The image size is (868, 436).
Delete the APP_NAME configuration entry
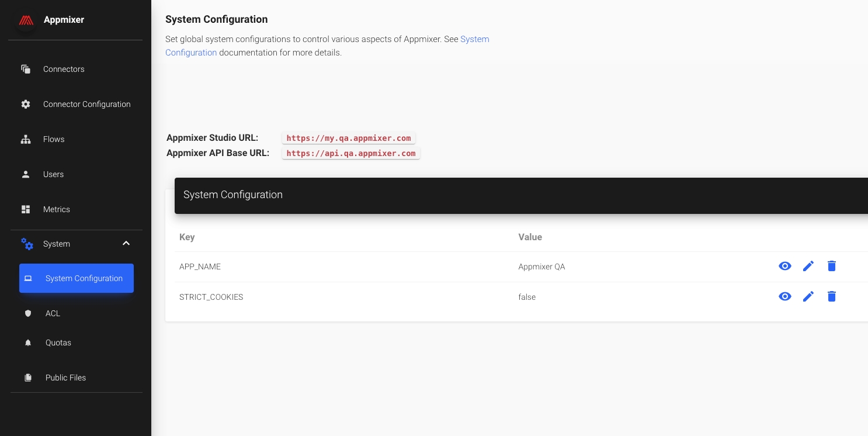click(832, 267)
